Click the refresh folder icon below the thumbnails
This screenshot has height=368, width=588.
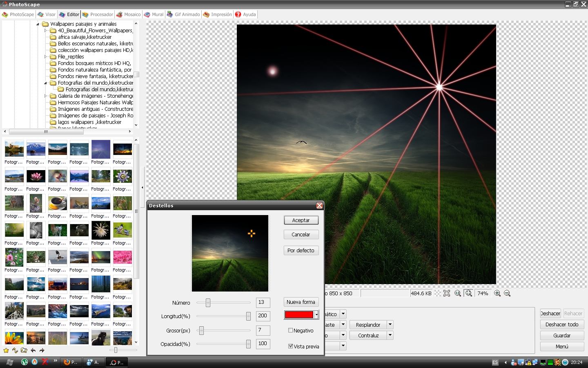coord(15,350)
